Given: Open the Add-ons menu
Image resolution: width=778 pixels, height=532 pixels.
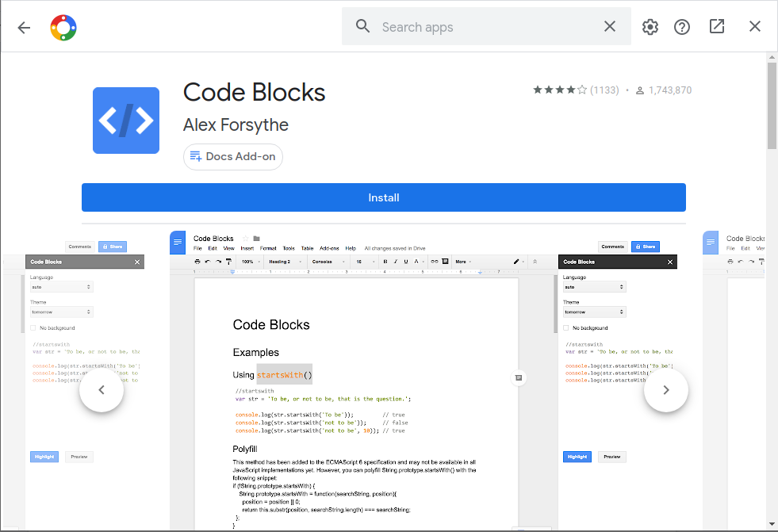Looking at the screenshot, I should (x=329, y=248).
